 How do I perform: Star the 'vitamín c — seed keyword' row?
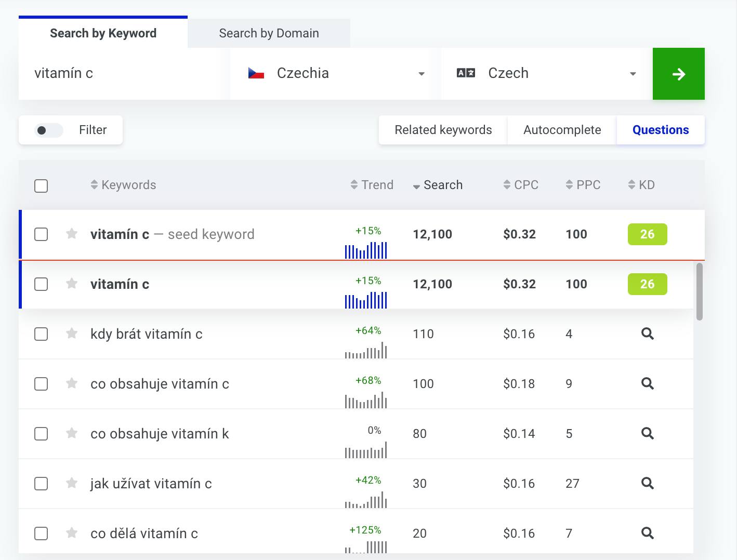(x=72, y=234)
